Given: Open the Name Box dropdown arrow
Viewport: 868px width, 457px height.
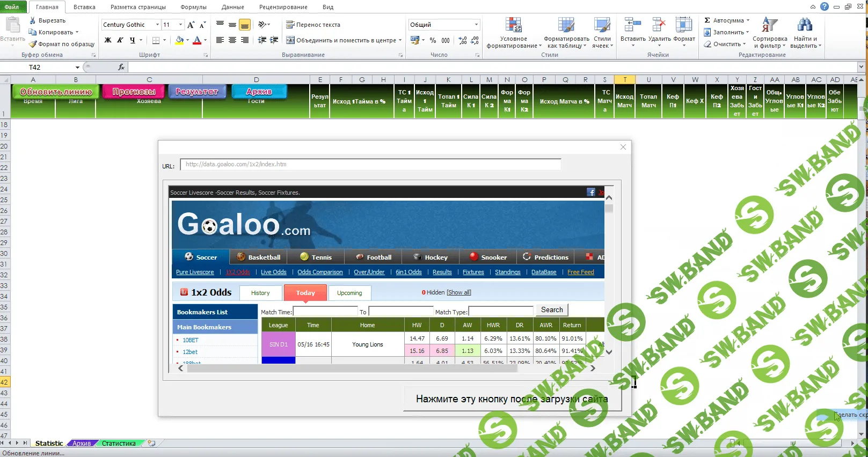Looking at the screenshot, I should tap(77, 67).
